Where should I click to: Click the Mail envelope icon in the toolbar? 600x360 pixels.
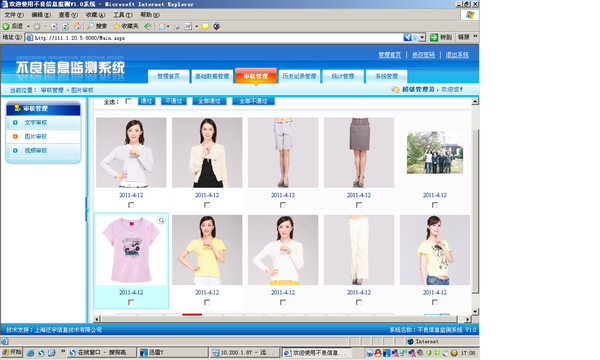[162, 26]
